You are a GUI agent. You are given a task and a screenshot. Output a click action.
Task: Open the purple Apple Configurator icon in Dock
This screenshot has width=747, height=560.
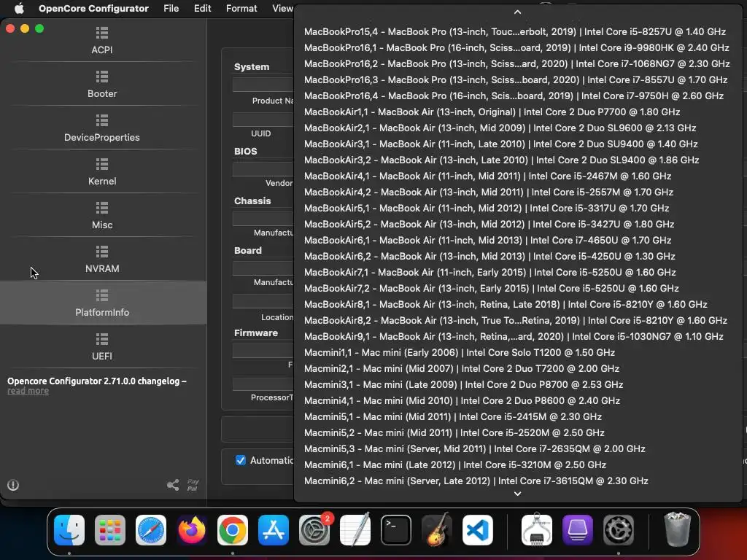click(578, 530)
